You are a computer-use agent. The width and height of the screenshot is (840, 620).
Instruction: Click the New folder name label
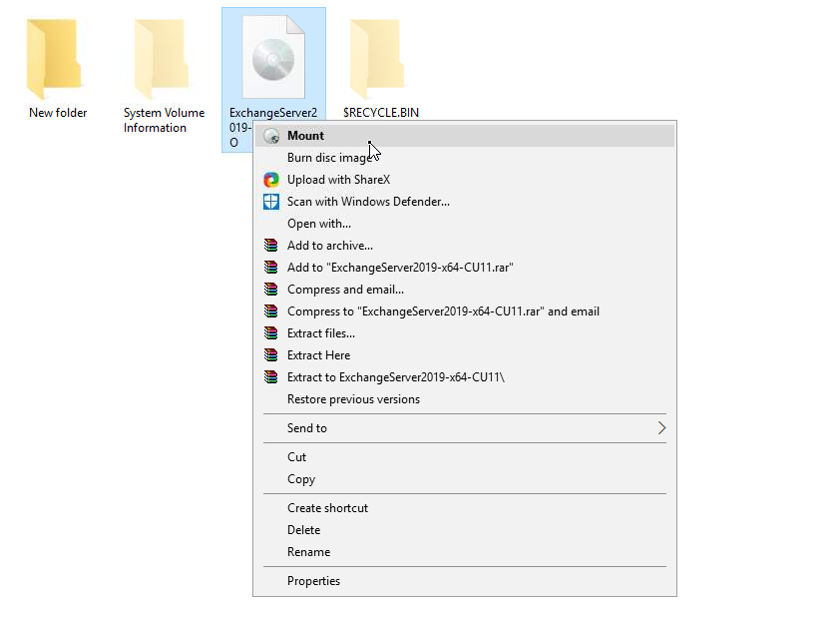(58, 113)
